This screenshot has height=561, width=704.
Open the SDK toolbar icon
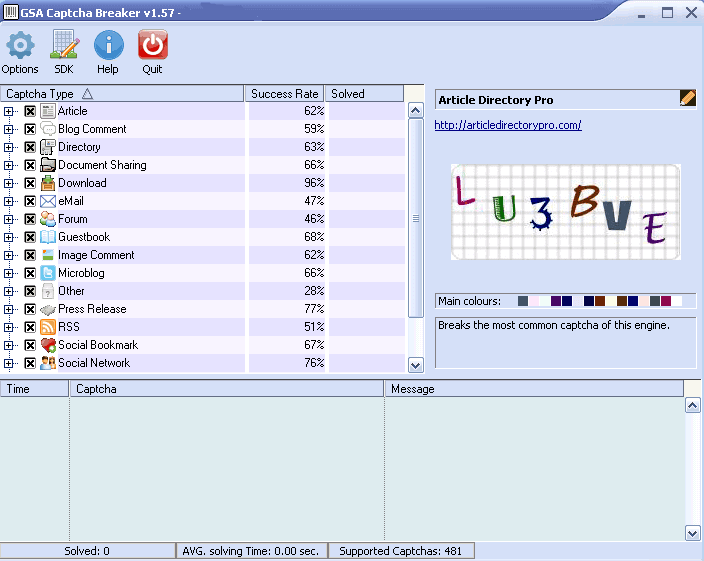click(x=64, y=44)
